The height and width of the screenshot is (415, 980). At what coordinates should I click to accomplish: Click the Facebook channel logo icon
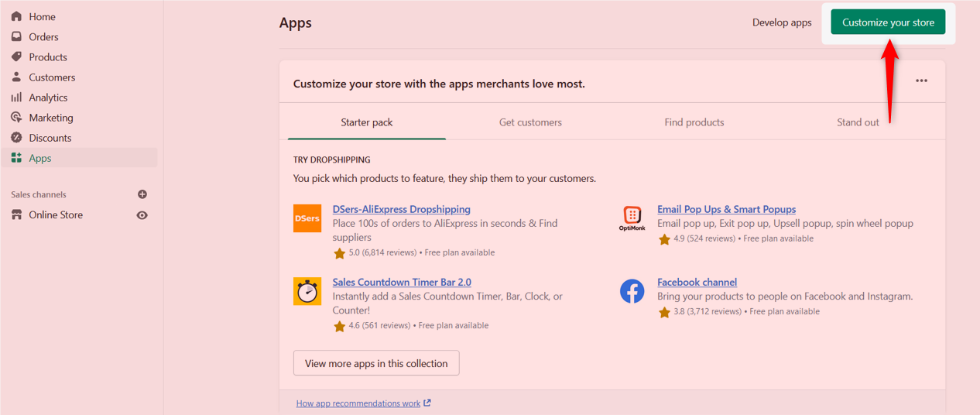pos(632,291)
